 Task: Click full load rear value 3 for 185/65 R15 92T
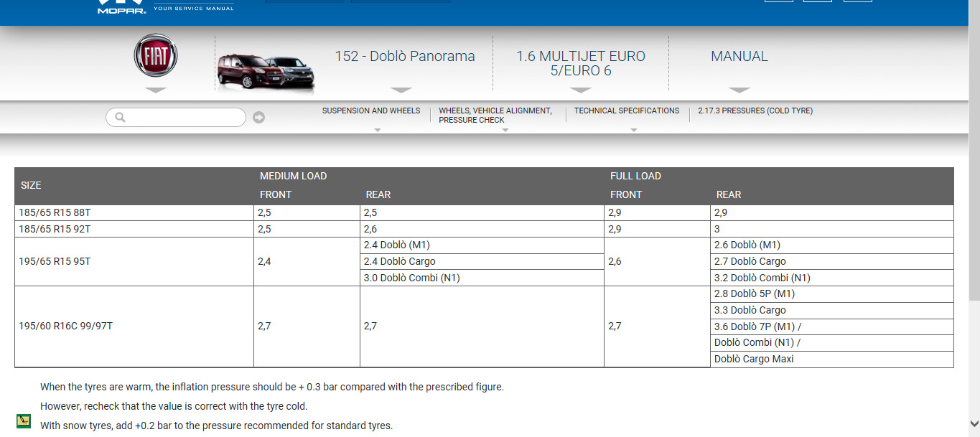(x=832, y=229)
